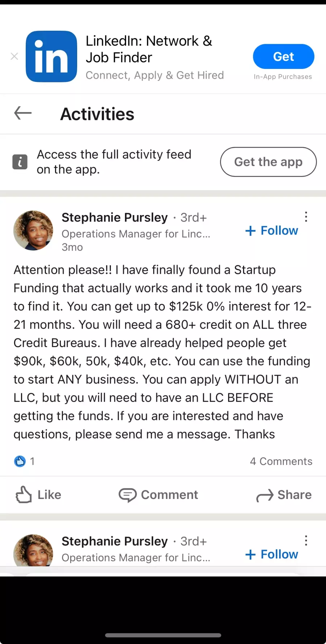Click the Get the app button

pyautogui.click(x=268, y=162)
